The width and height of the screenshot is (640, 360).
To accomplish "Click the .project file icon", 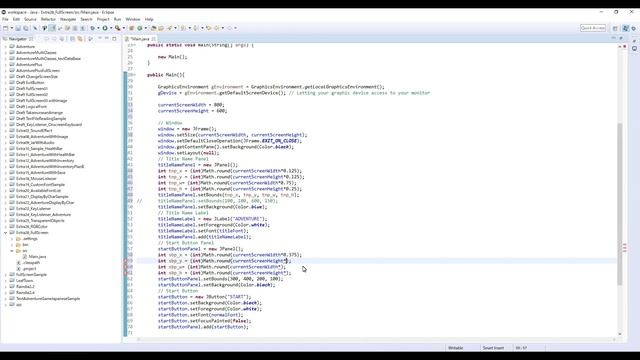I will pyautogui.click(x=18, y=269).
